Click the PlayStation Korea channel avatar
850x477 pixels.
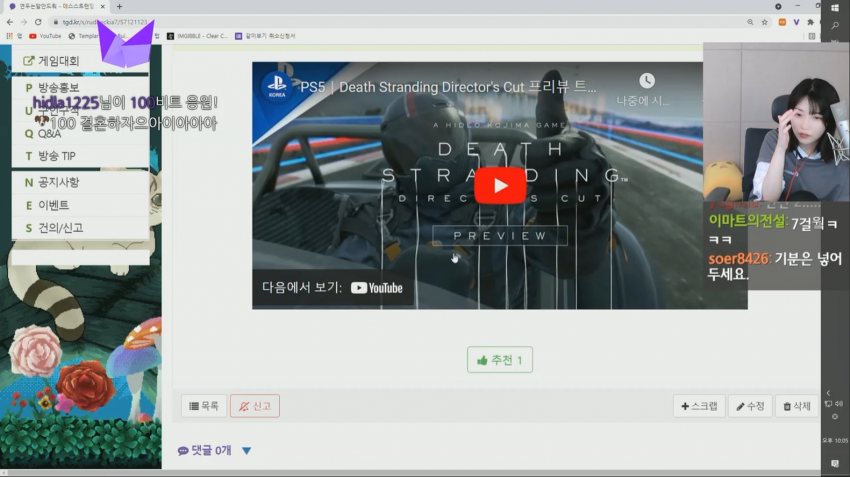click(276, 86)
